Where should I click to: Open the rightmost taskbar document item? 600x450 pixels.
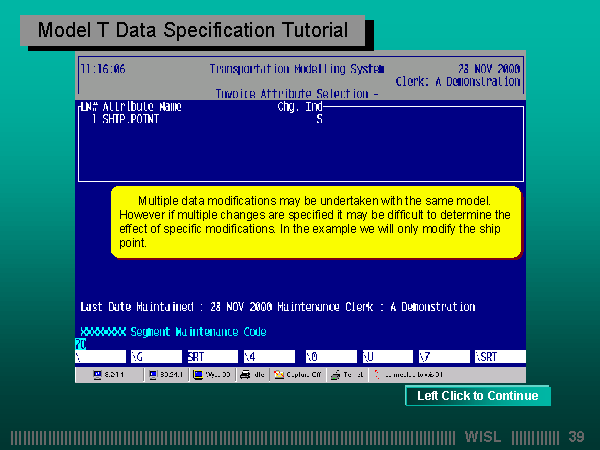coord(412,375)
